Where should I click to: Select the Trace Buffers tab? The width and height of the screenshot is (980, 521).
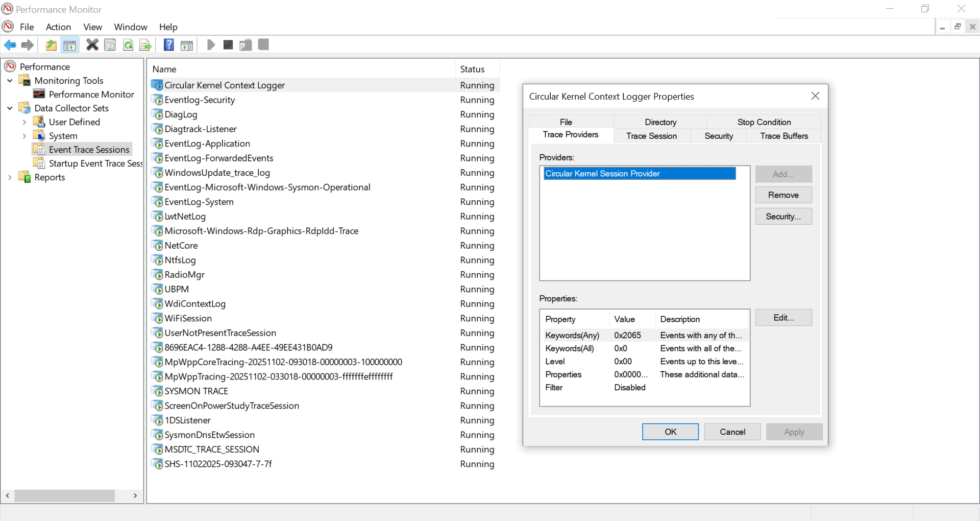pyautogui.click(x=783, y=136)
